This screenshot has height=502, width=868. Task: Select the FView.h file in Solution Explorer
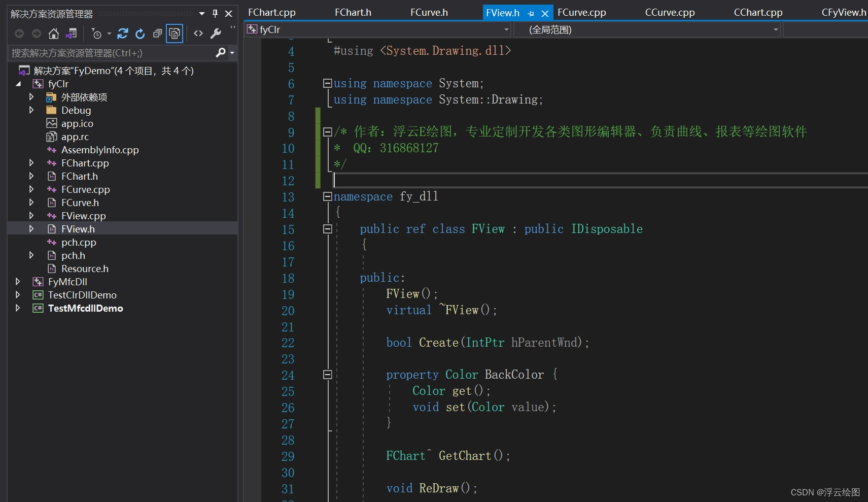[78, 228]
